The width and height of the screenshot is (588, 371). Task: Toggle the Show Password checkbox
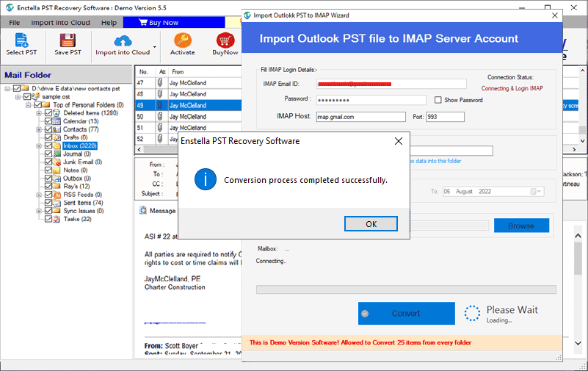[438, 100]
